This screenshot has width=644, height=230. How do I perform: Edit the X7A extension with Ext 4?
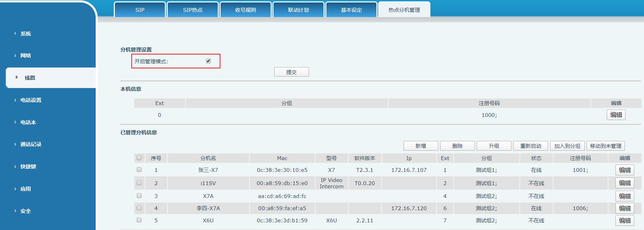coord(625,196)
